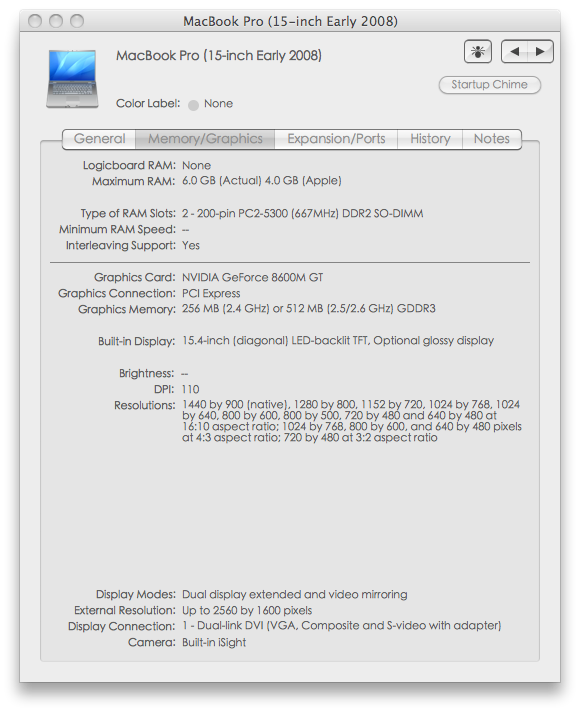Click the RAM slots value '2 - 200-pin PC2-5300'
580x712 pixels.
[x=302, y=213]
